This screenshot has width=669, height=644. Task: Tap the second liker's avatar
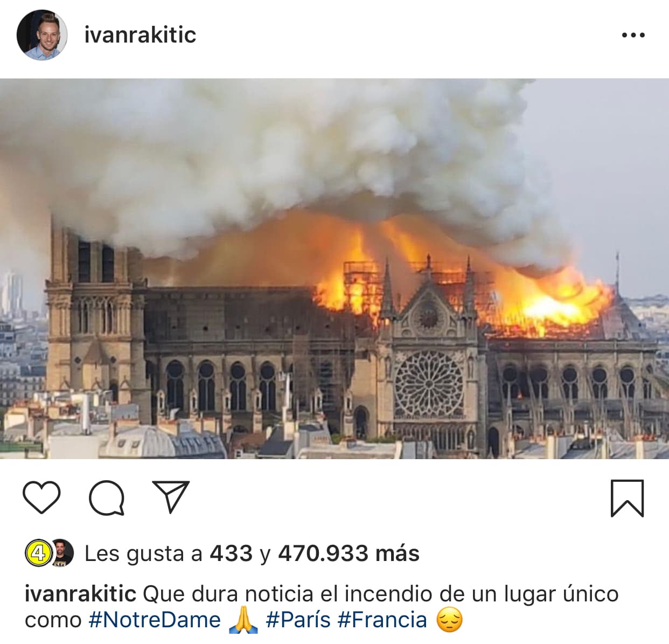(62, 553)
